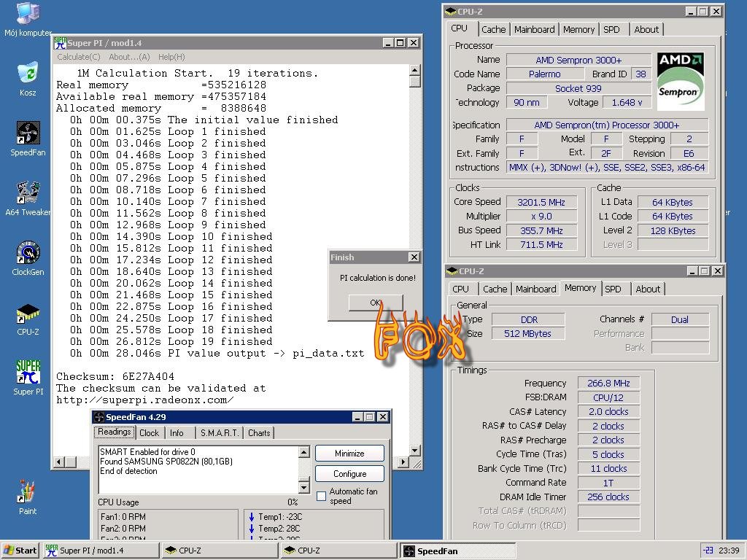Open the Kosz recycle bin icon
The image size is (747, 560).
point(28,79)
